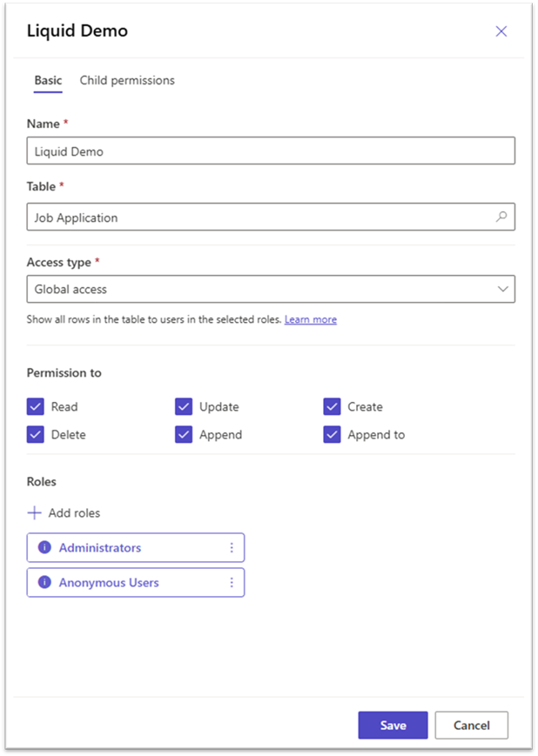This screenshot has width=538, height=756.
Task: Save the table permission settings
Action: point(393,725)
